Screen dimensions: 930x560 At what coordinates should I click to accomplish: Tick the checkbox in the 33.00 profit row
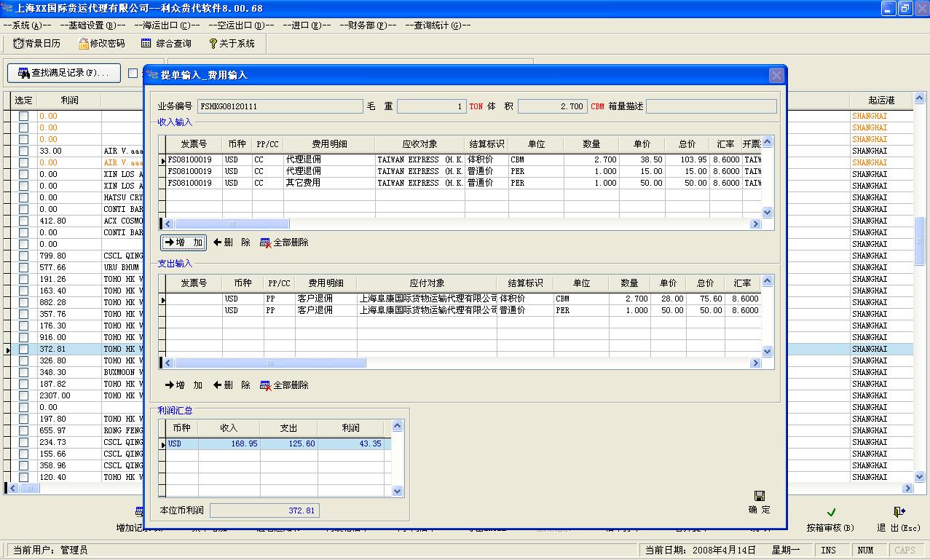point(24,151)
